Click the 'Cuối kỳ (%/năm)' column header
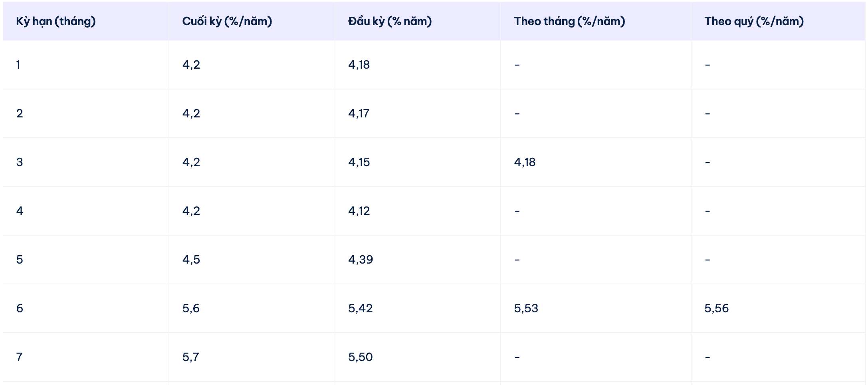The height and width of the screenshot is (385, 868). [227, 21]
